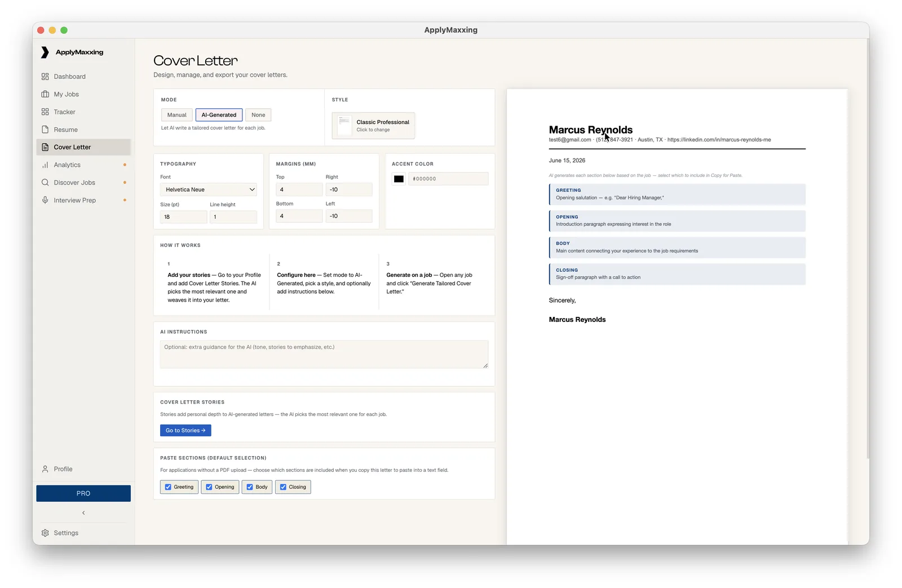Click the Classic Professional style thumbnail
Image resolution: width=902 pixels, height=588 pixels.
[x=344, y=126]
